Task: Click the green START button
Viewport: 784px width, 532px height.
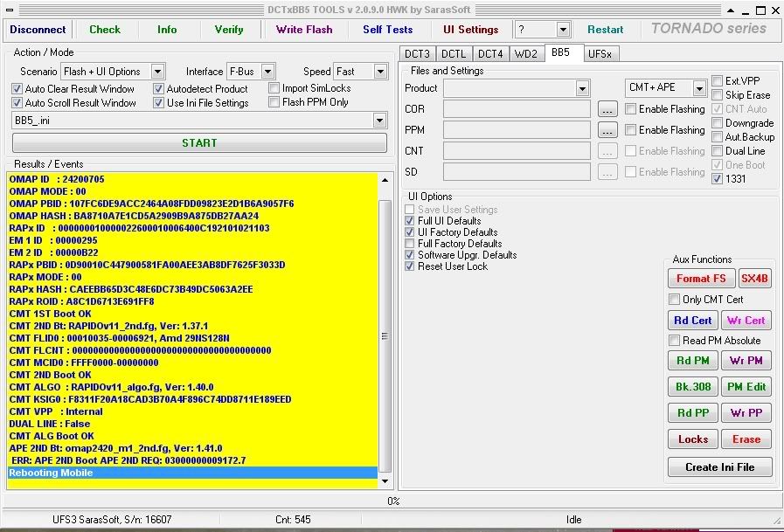Action: (x=199, y=143)
